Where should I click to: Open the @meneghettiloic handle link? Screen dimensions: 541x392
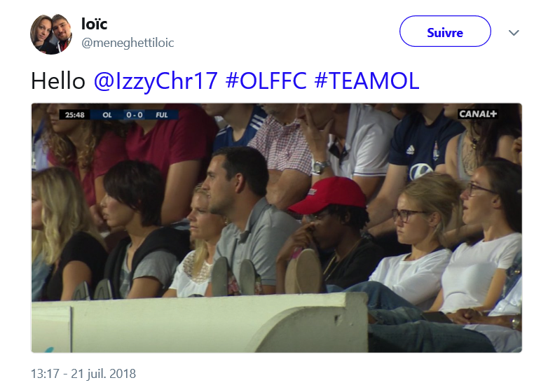point(128,43)
